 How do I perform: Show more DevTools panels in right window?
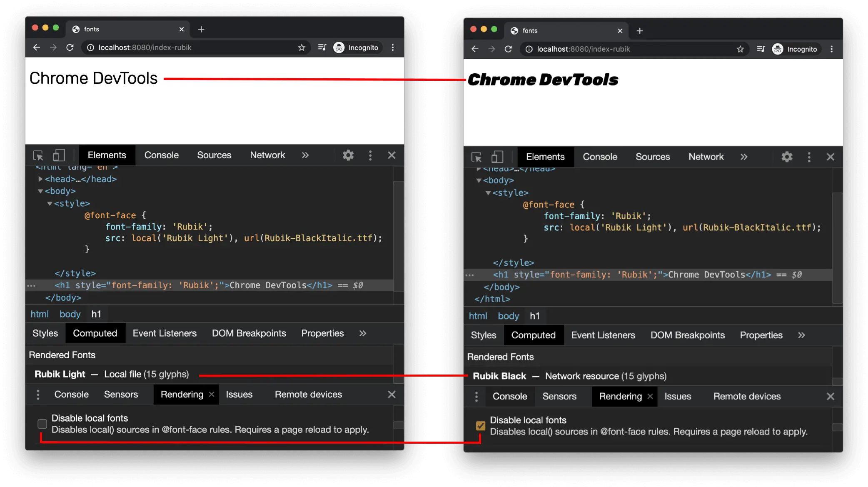(744, 157)
